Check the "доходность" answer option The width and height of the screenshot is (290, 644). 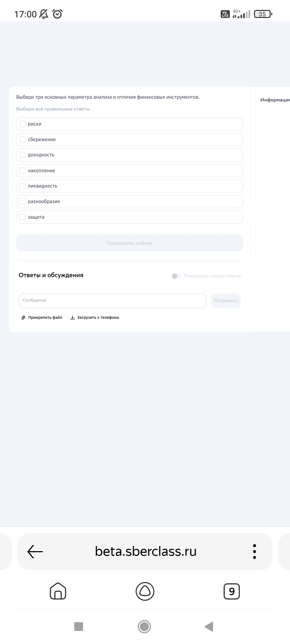pyautogui.click(x=130, y=155)
